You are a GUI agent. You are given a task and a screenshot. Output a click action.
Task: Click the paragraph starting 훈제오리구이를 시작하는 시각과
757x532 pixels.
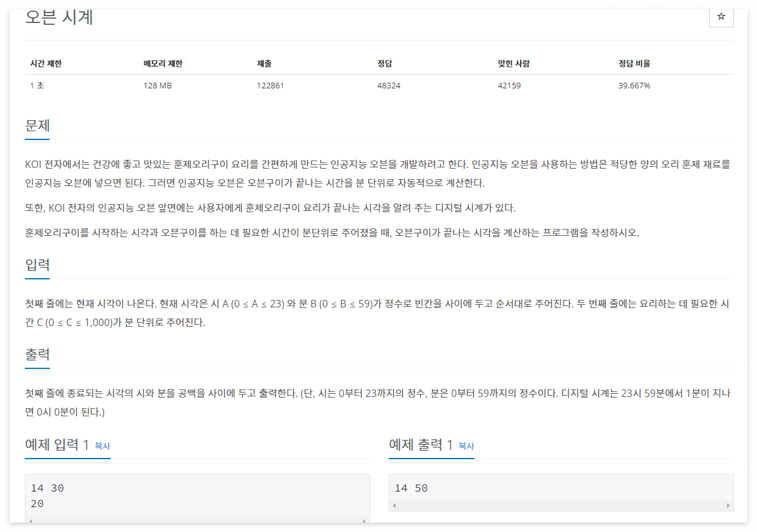(332, 233)
